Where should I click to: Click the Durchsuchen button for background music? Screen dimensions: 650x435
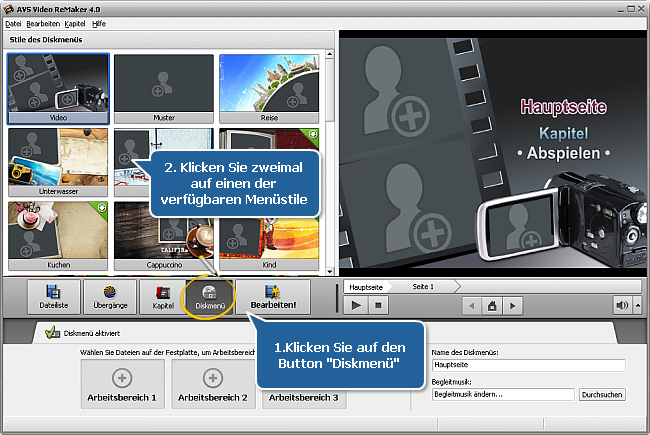pos(603,395)
